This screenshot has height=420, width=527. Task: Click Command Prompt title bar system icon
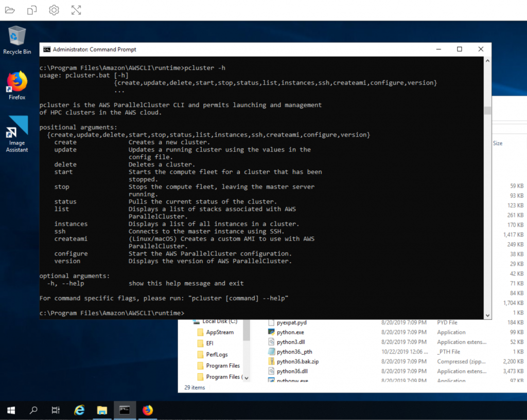(x=47, y=49)
